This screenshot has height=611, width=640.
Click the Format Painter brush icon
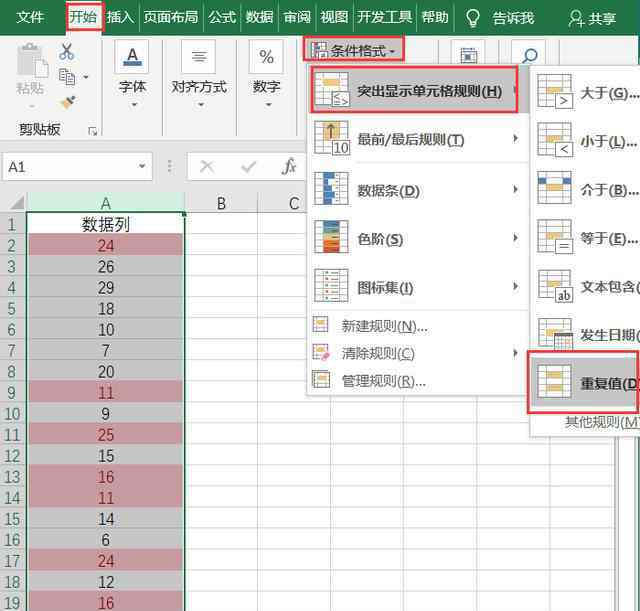67,102
